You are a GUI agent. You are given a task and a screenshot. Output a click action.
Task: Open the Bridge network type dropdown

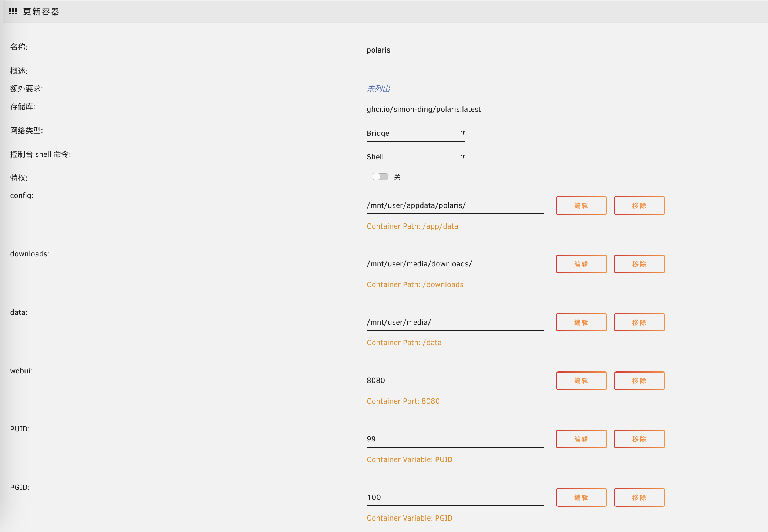coord(415,133)
